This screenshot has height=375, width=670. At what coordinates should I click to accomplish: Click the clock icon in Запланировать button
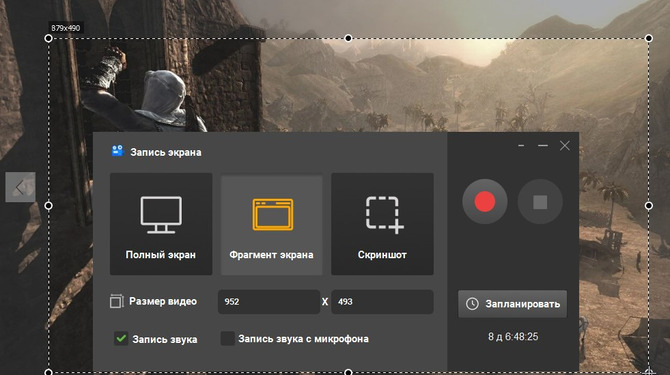click(472, 304)
